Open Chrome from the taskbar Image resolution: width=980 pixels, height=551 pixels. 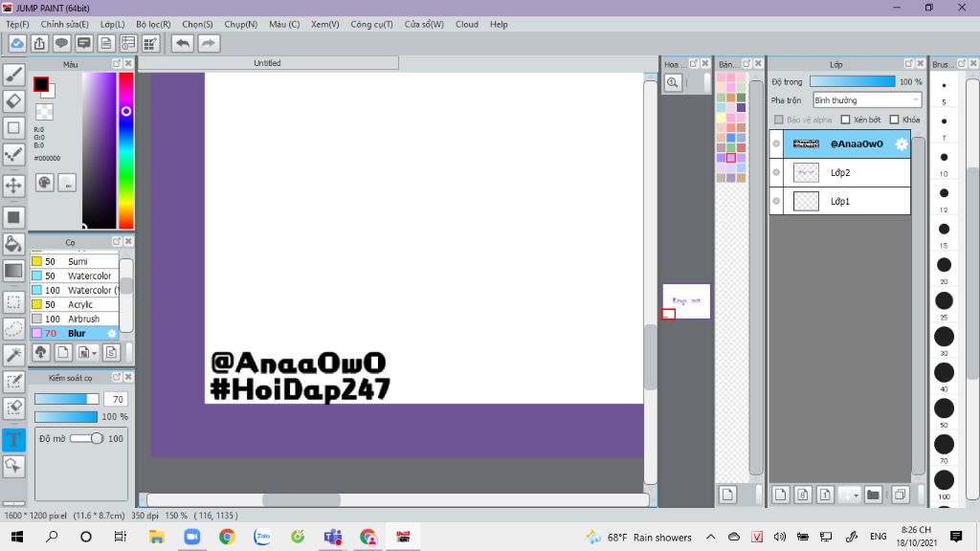[227, 537]
